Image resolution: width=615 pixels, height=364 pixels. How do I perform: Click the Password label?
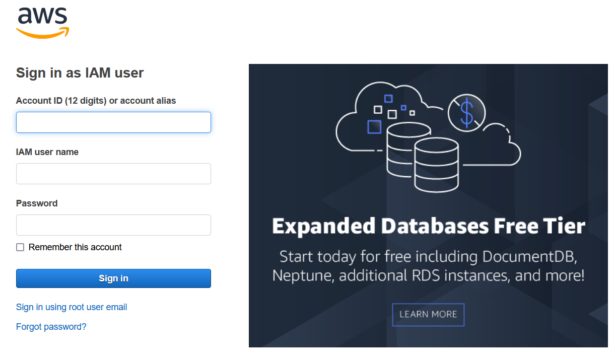[x=37, y=203]
